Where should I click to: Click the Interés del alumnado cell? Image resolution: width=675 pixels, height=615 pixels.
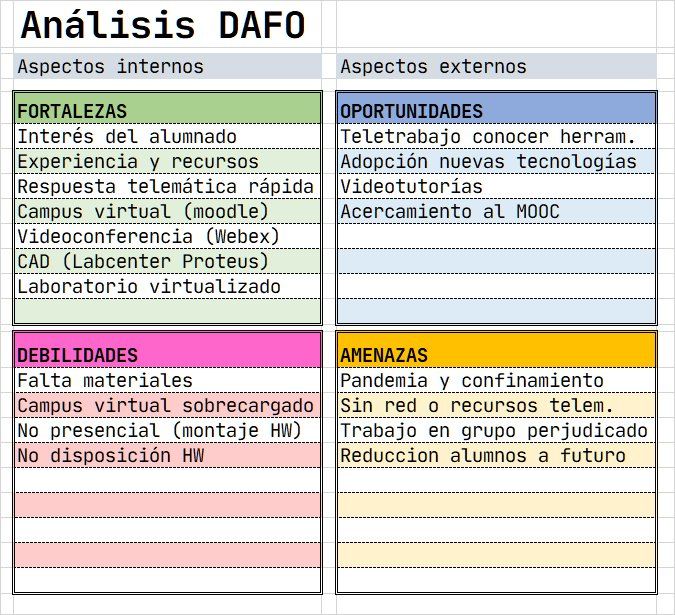click(x=167, y=136)
